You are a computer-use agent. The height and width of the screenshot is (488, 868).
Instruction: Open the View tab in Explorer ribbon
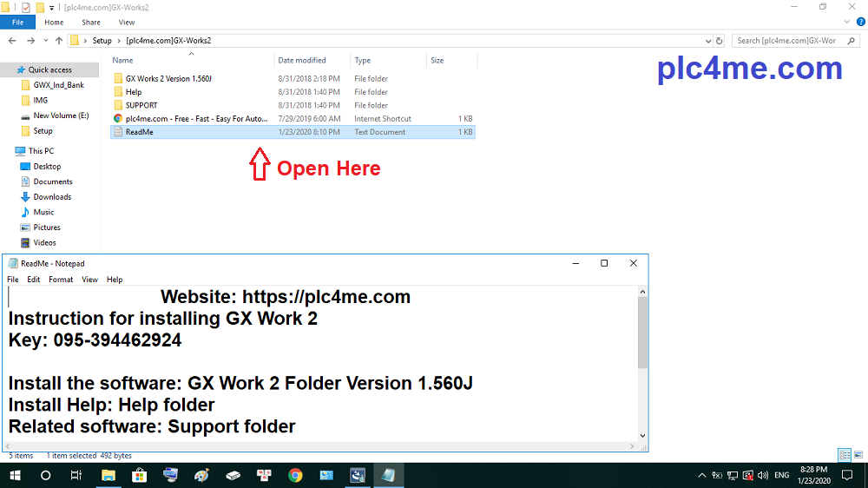[x=126, y=22]
